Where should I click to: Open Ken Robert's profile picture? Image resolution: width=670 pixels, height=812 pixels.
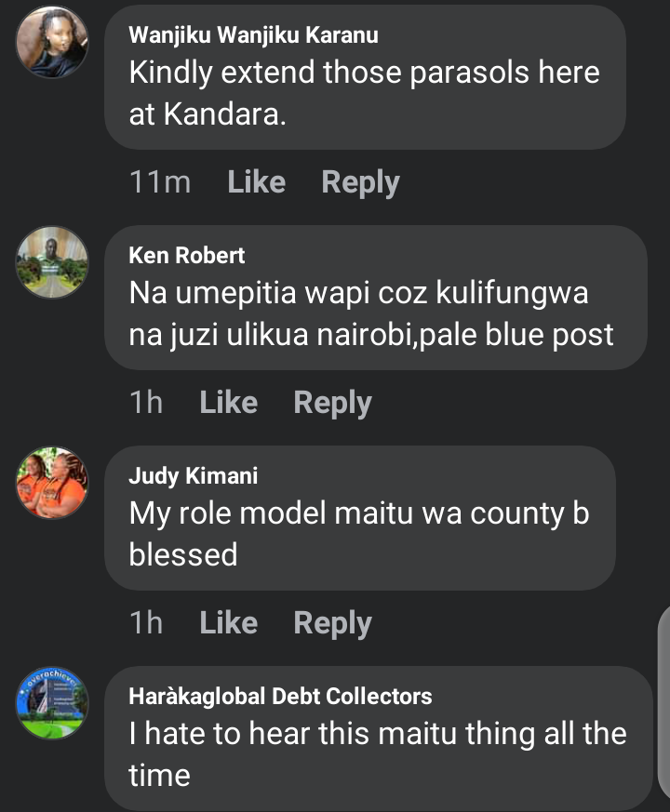[x=52, y=262]
